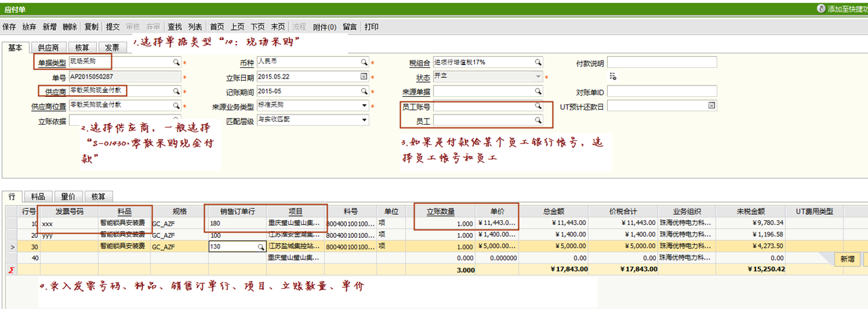Open the 员工账号 lookup magnifier icon
The height and width of the screenshot is (309, 868).
click(538, 106)
